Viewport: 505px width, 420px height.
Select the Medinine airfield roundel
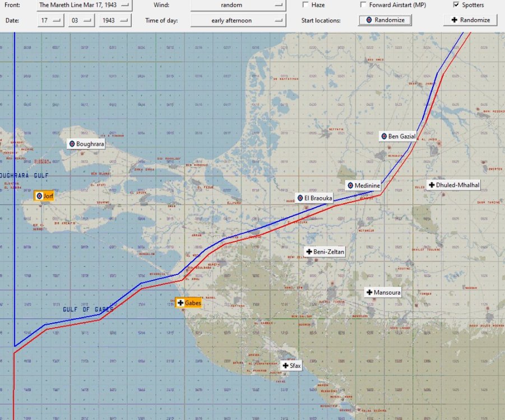click(363, 185)
